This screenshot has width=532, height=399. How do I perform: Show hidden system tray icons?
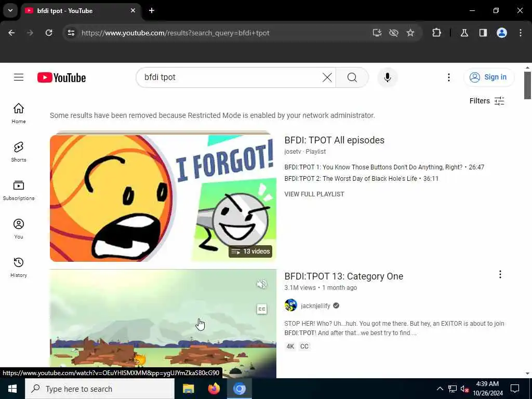tap(440, 389)
